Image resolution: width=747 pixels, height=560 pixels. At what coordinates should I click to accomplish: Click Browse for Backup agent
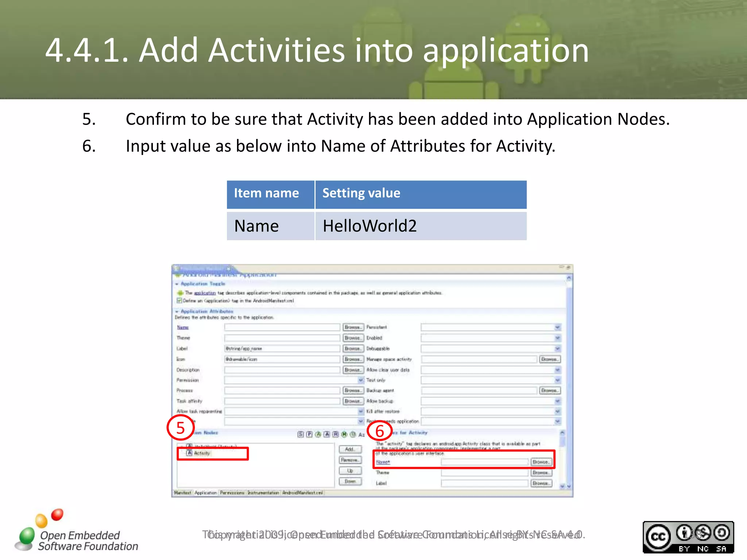[550, 390]
